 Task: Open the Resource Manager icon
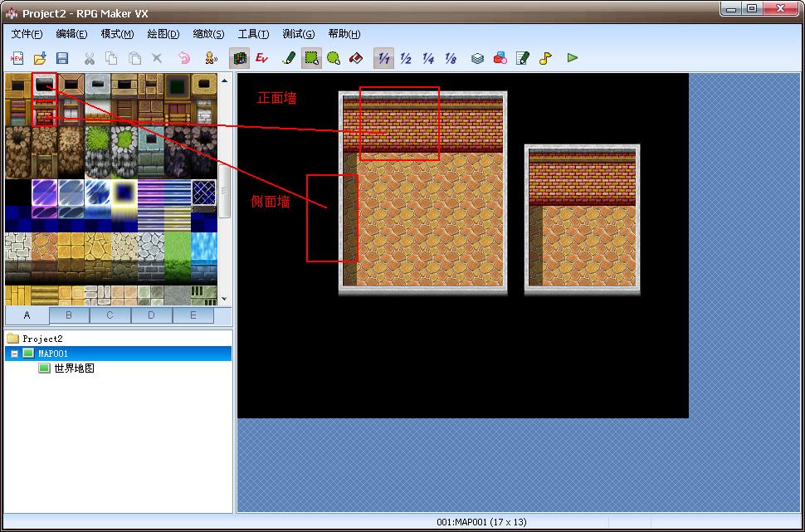500,58
